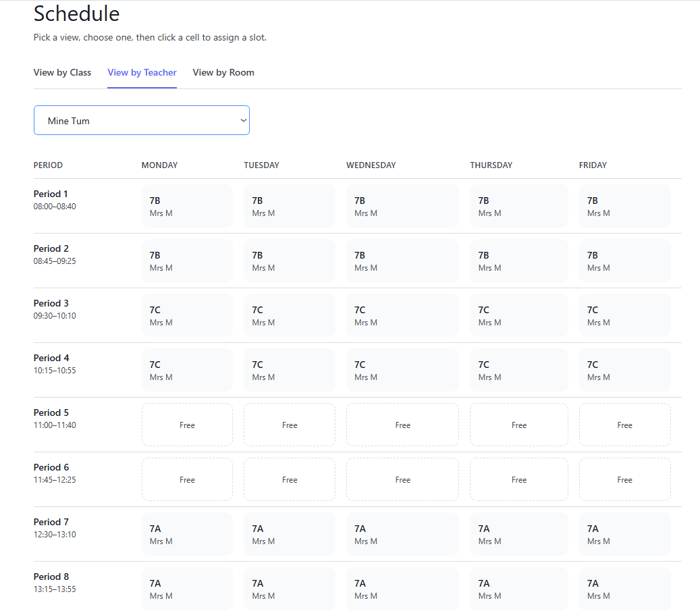Click Tuesday Period 3 7C cell

[x=290, y=315]
